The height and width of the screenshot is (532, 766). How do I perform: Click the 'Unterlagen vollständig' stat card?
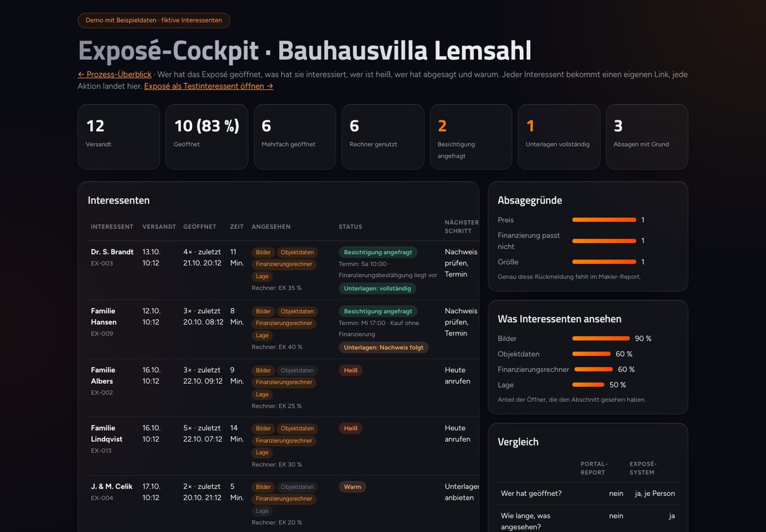tap(559, 137)
